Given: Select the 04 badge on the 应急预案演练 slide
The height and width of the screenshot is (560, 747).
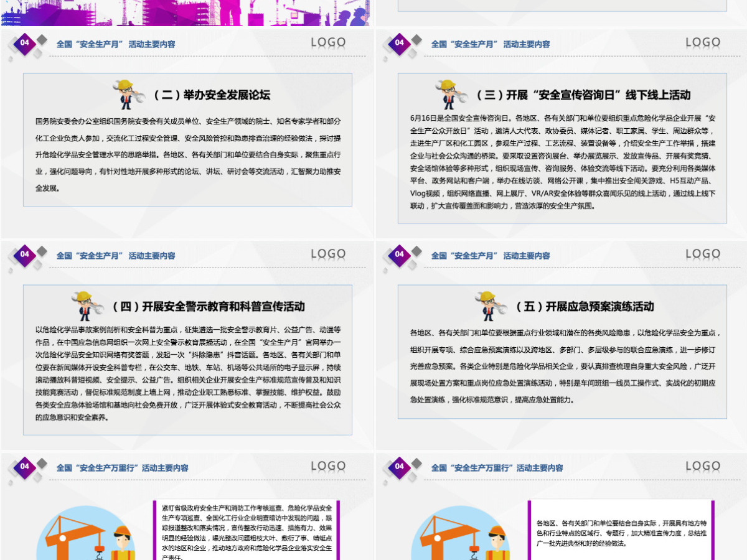Looking at the screenshot, I should click(400, 254).
